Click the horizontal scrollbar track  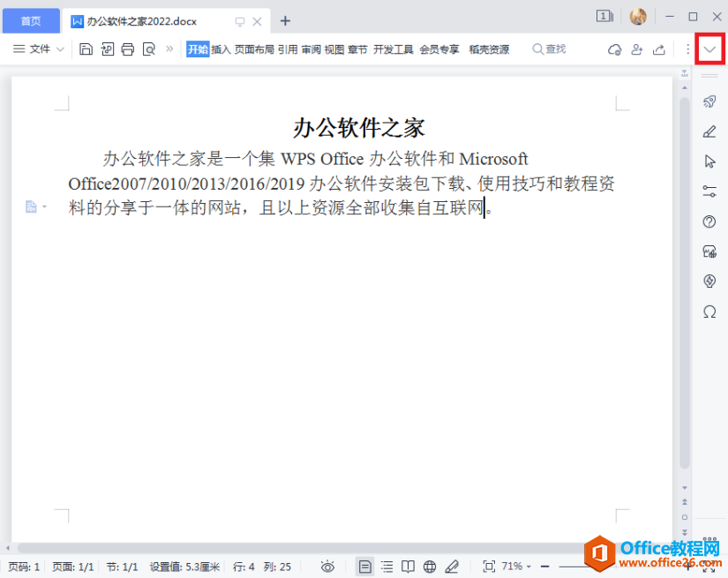(344, 548)
